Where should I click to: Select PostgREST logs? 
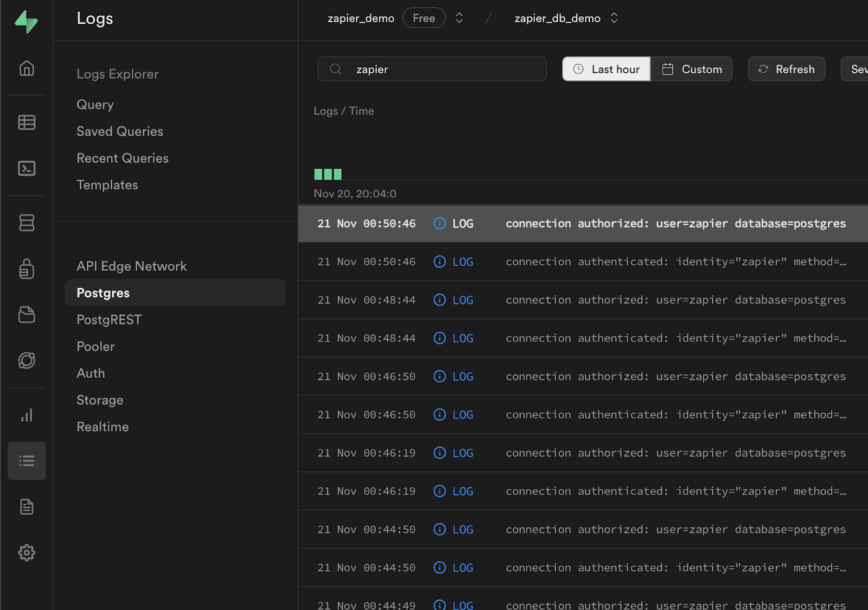[x=109, y=320]
